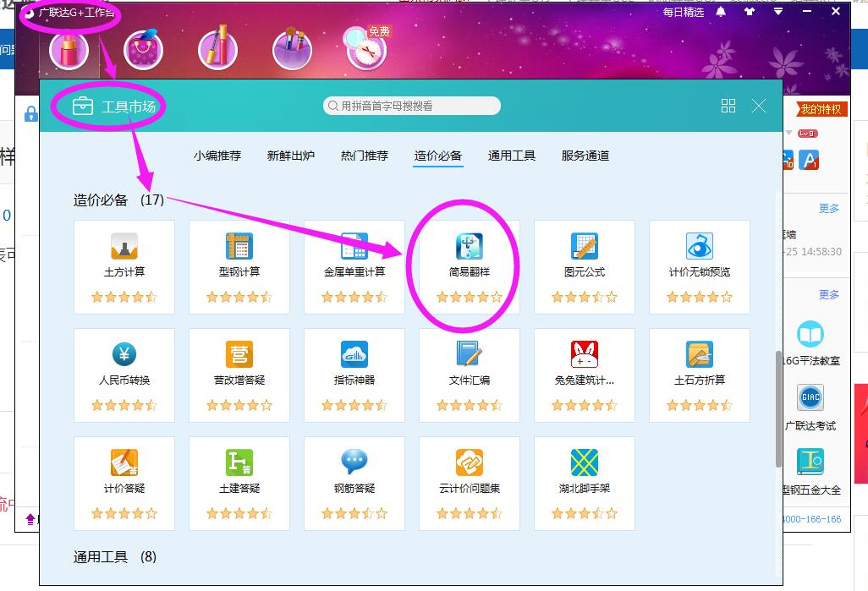This screenshot has height=591, width=868.
Task: Click the right panel vertical scrollbar
Action: click(x=779, y=408)
